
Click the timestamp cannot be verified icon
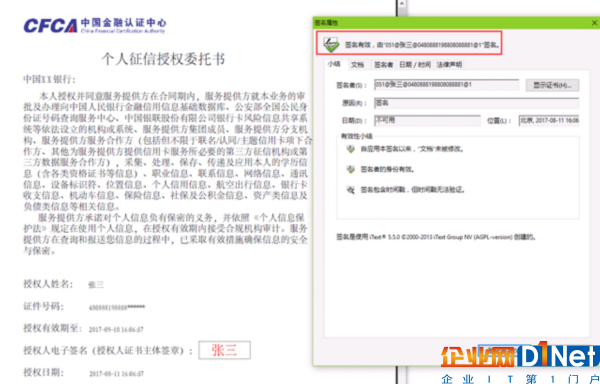(351, 189)
